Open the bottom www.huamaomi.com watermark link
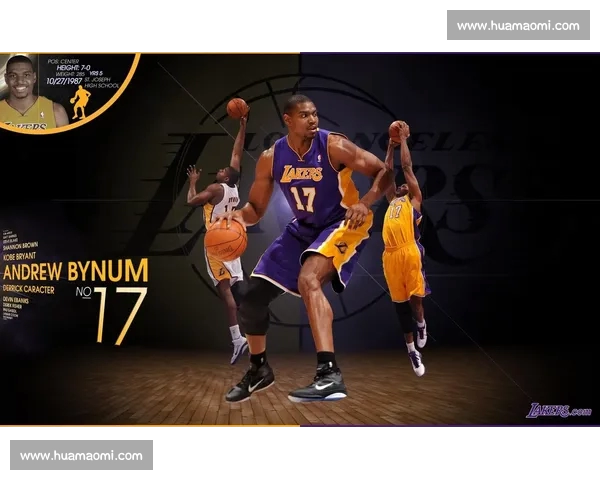Screen dimensions: 600x480 coord(81,455)
